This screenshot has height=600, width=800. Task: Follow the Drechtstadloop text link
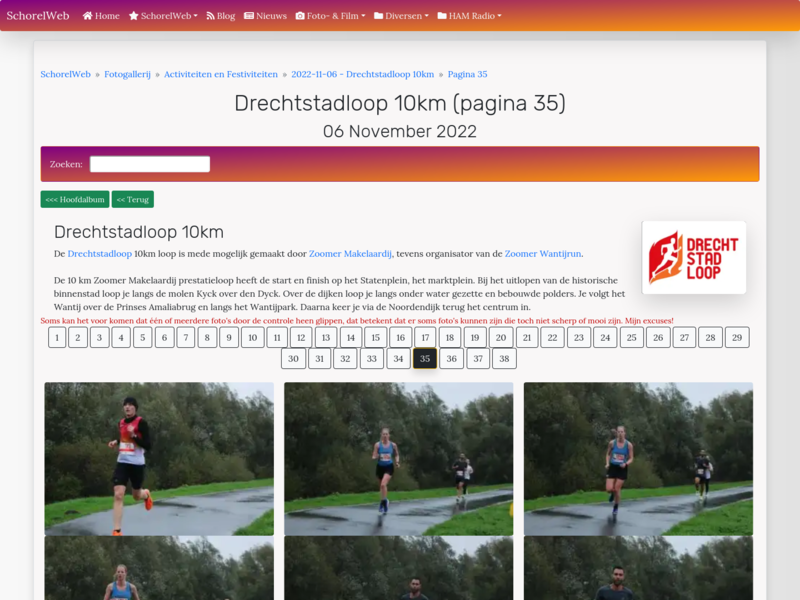[99, 254]
